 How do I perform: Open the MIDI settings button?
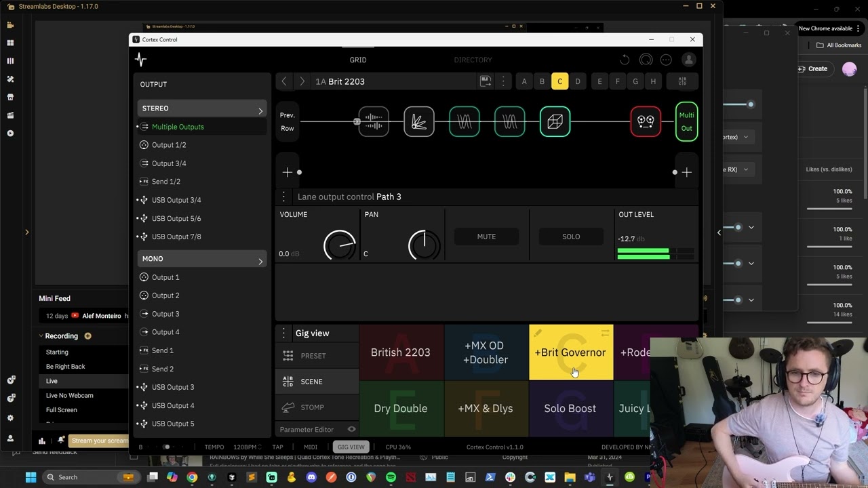tap(311, 447)
